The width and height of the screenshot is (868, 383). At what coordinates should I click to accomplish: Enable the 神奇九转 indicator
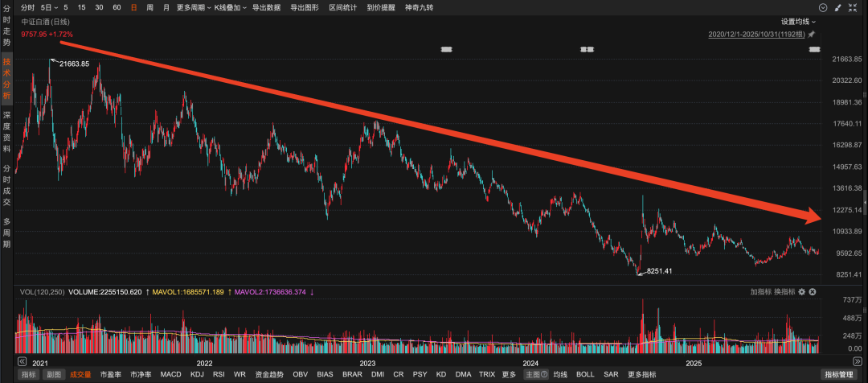coord(418,7)
